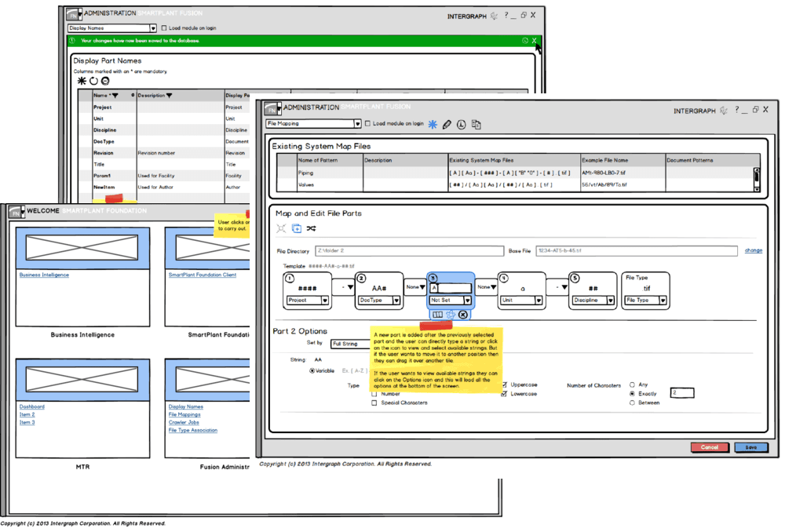The image size is (785, 532).
Task: Select the Any number of characters radio
Action: [x=632, y=384]
